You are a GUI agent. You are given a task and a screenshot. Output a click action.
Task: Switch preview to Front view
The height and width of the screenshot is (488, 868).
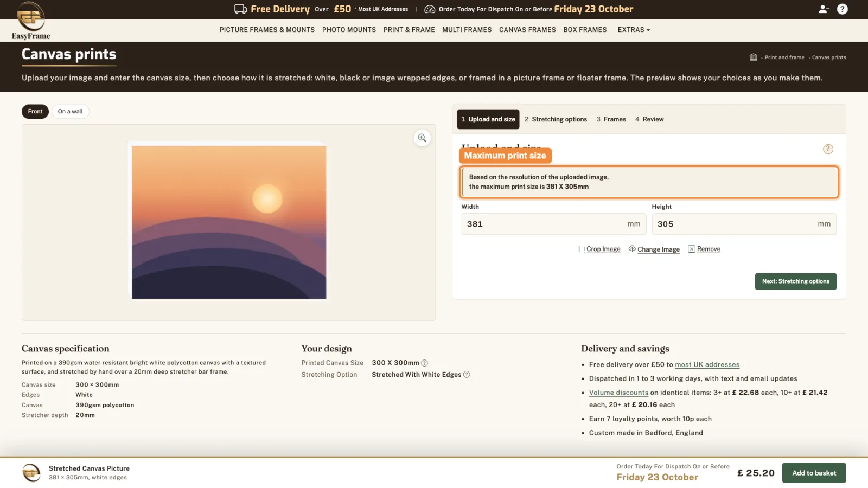(x=35, y=112)
